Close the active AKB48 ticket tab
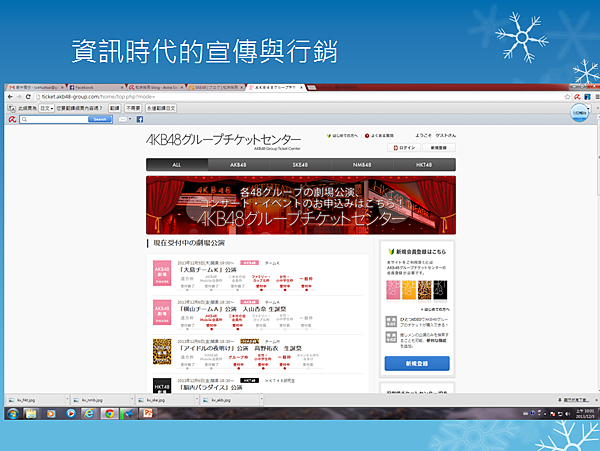600x451 pixels. coord(301,88)
